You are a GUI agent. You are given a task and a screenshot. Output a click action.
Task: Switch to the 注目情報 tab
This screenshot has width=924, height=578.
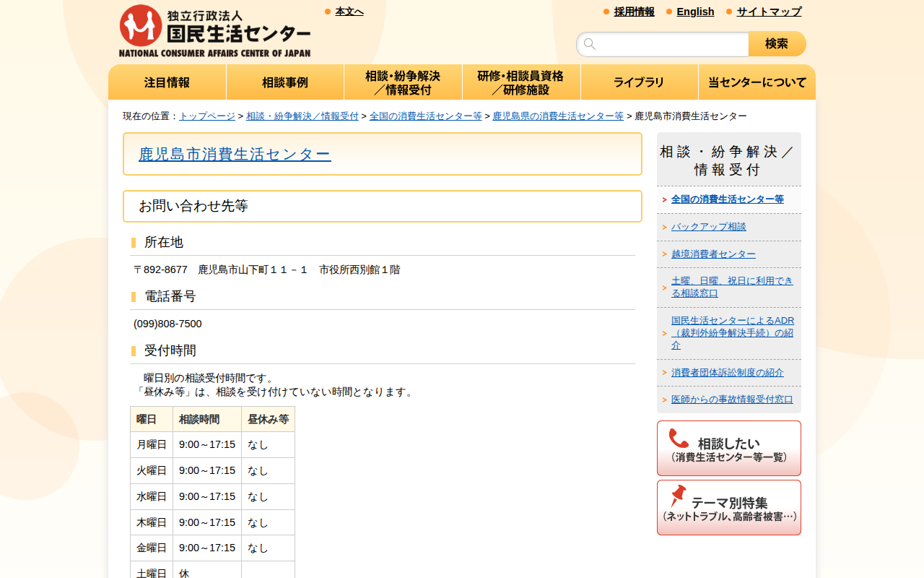(167, 82)
